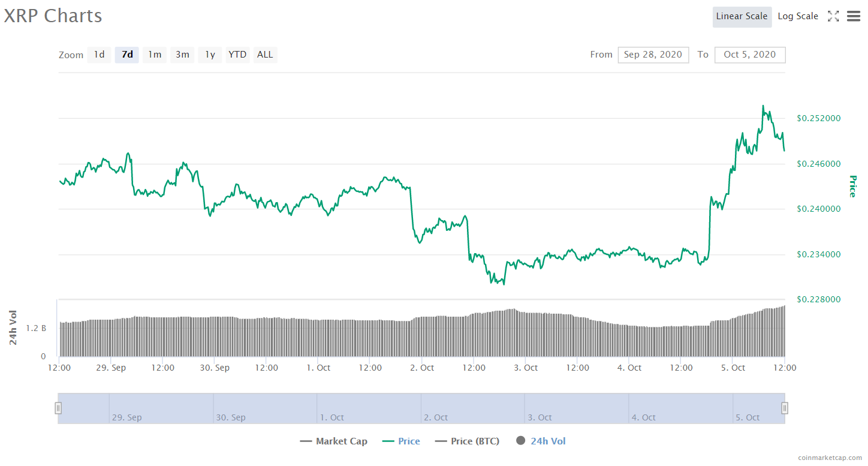
Task: Click the 29. Sep x-axis label
Action: coord(111,368)
